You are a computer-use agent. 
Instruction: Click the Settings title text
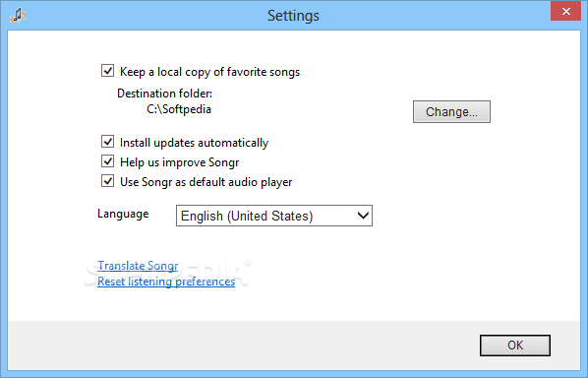coord(293,16)
